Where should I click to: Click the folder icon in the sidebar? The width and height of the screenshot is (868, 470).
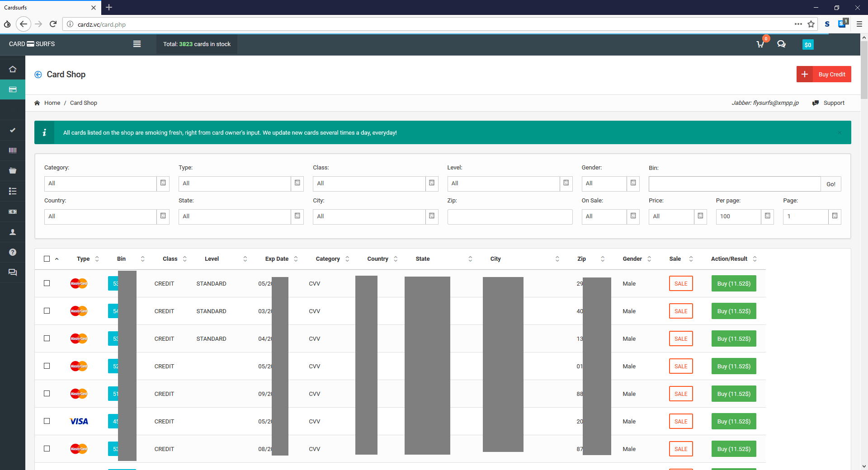(12, 170)
